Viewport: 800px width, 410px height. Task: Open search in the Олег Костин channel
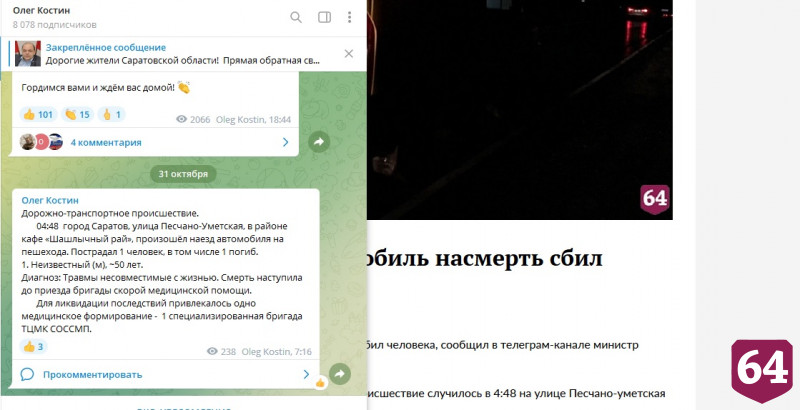tap(296, 17)
